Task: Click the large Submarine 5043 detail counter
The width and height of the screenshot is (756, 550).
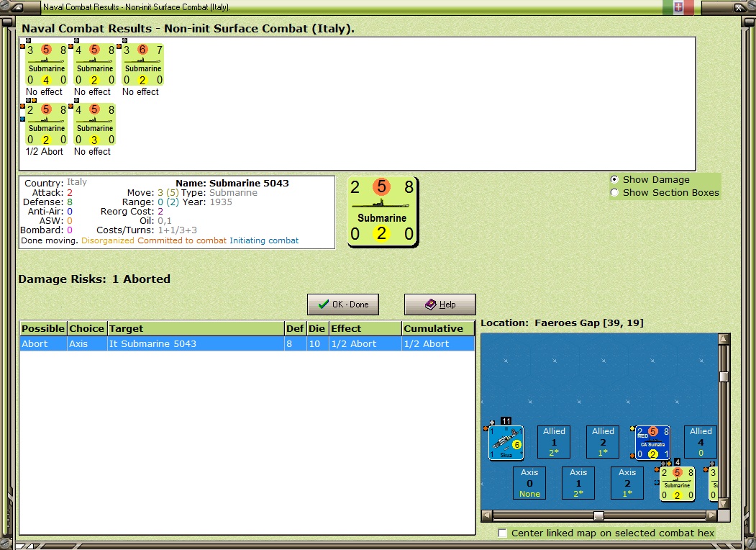Action: (x=383, y=212)
